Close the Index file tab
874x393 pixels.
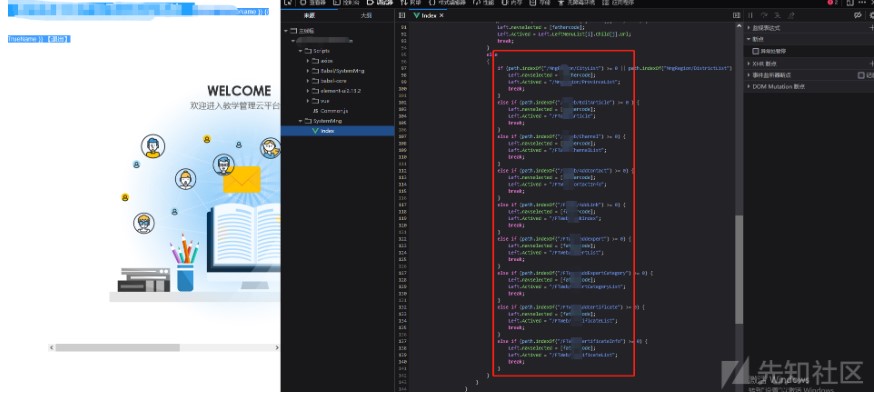pyautogui.click(x=441, y=16)
